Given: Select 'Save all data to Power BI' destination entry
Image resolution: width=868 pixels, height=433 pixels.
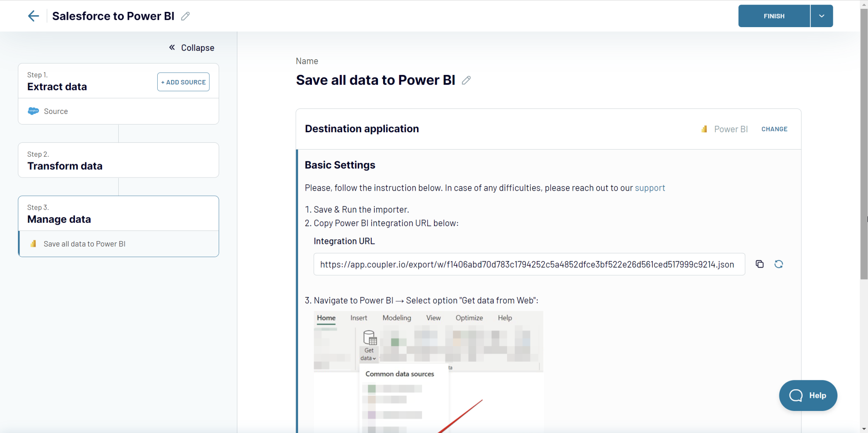Looking at the screenshot, I should 84,244.
